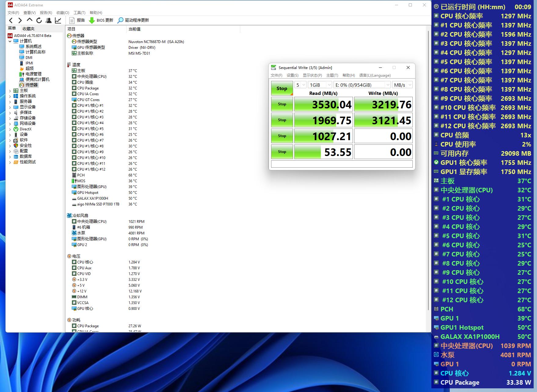
Task: Click the BIOS 更新 green arrow button
Action: click(101, 20)
